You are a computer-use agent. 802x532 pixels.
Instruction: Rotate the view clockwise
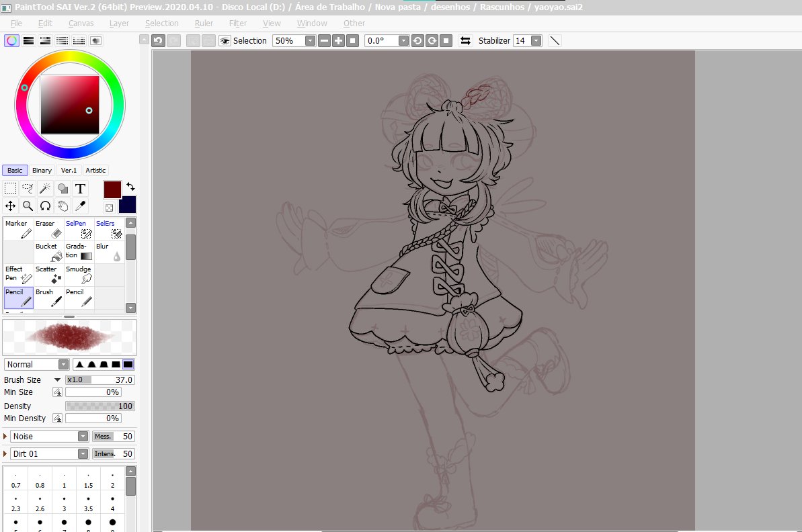(432, 41)
